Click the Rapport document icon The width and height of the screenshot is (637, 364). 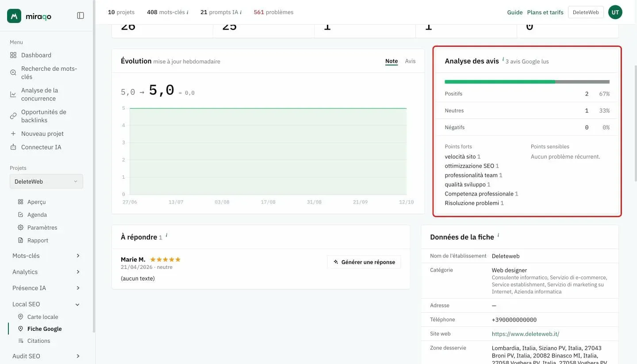click(x=20, y=240)
